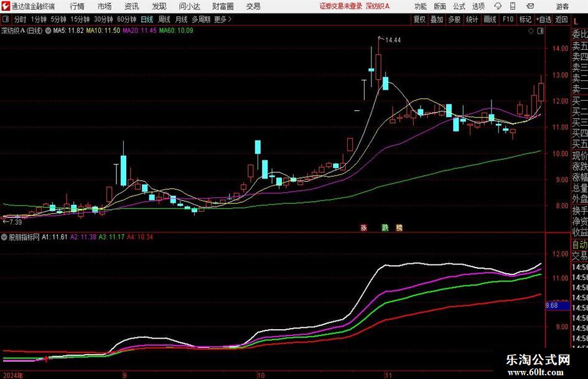This screenshot has height=379, width=588.
Task: Open the 版面 menu
Action: point(439,6)
